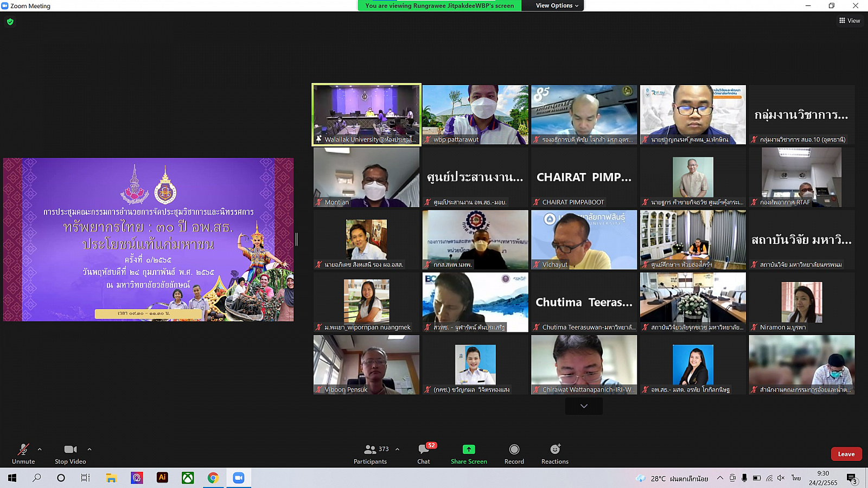Viewport: 868px width, 488px height.
Task: Open the Chat panel with 52 unread
Action: pyautogui.click(x=424, y=450)
